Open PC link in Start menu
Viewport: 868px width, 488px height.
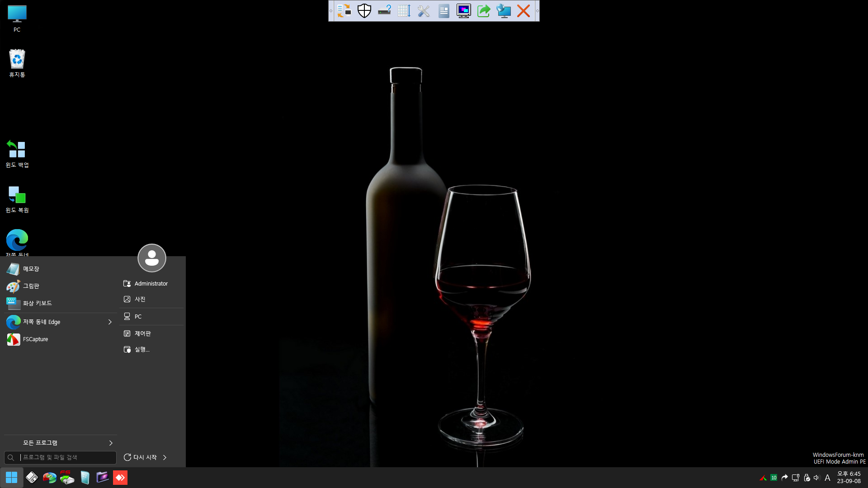(151, 316)
